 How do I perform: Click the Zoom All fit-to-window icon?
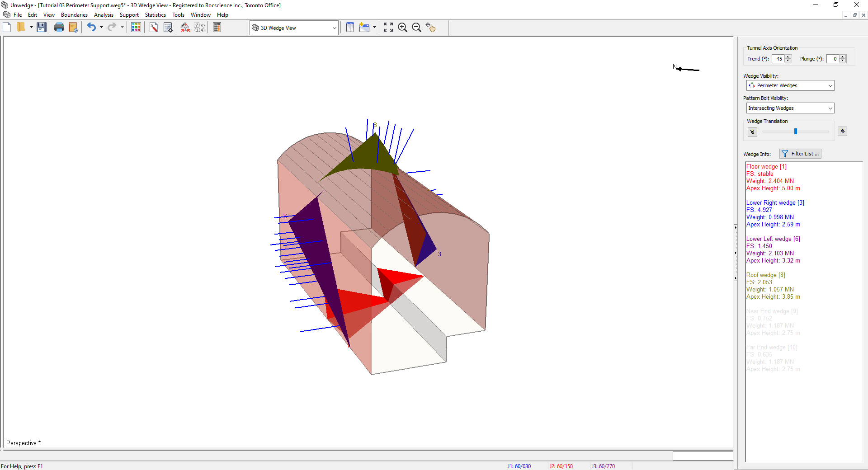[x=388, y=28]
